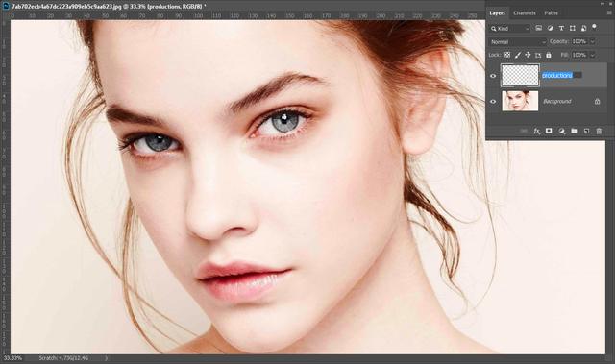Hide the Background layer

[493, 102]
